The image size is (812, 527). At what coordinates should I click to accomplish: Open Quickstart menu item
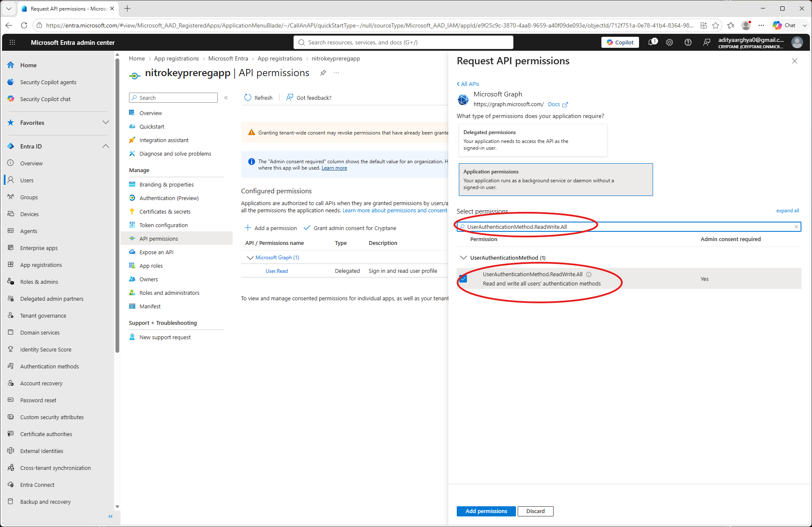(x=152, y=126)
